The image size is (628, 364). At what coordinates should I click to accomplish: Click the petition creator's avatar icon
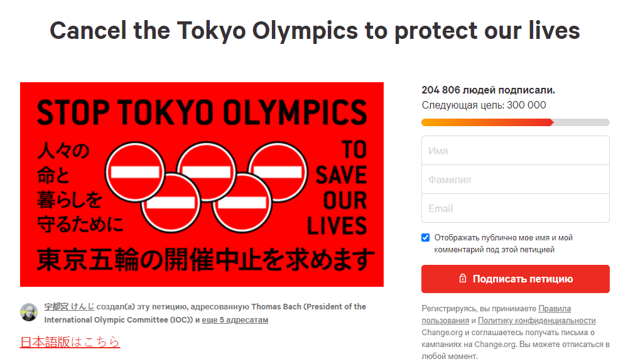pos(29,313)
